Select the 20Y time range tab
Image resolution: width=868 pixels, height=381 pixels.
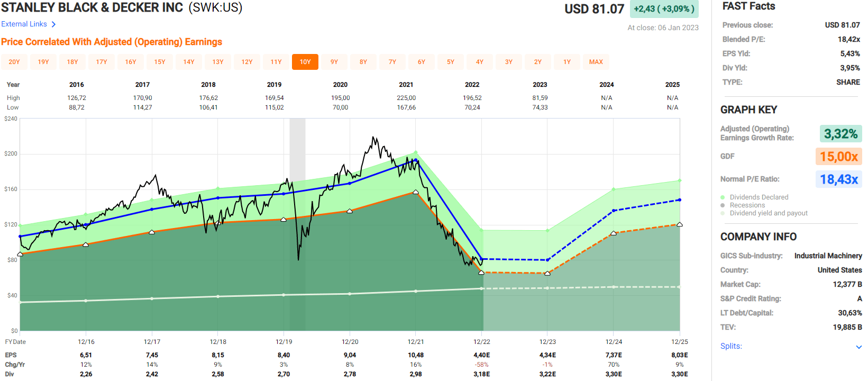coord(14,62)
